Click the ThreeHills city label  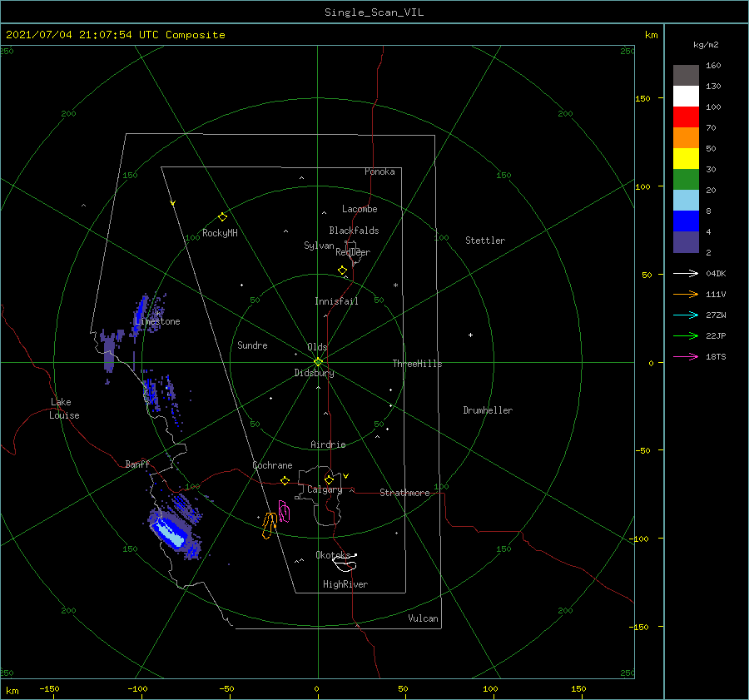pyautogui.click(x=417, y=364)
